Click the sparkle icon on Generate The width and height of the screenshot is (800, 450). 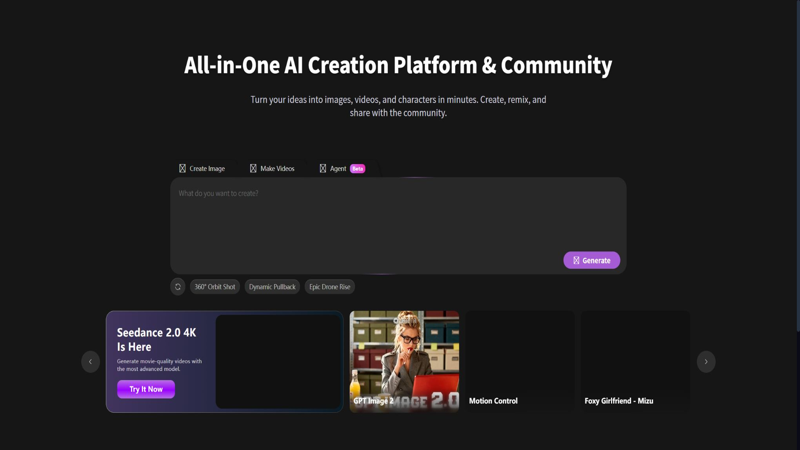point(576,260)
